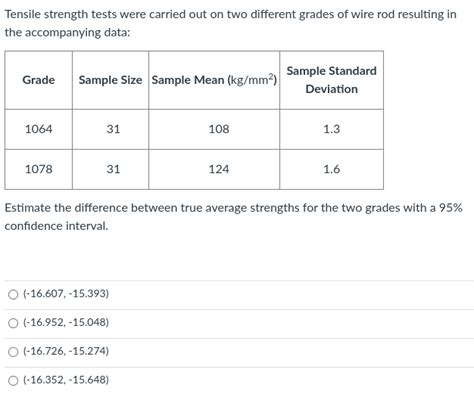Click the Sample Standard Deviation header

tap(331, 80)
